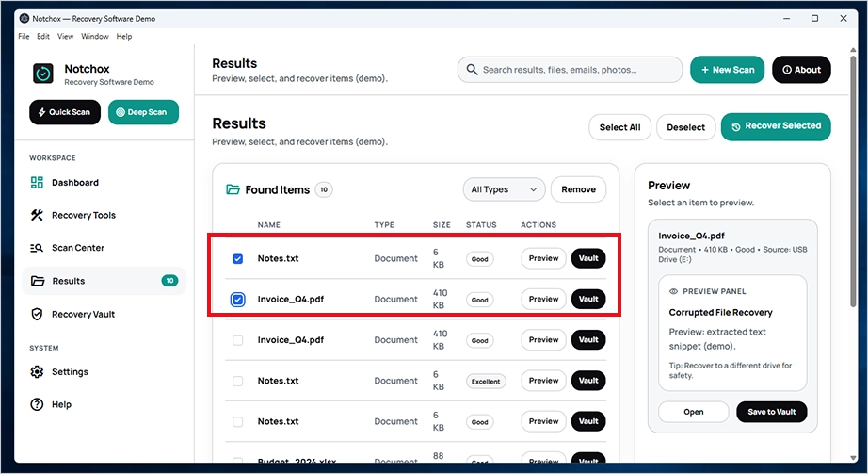Click the Help question-mark icon
868x474 pixels.
coord(37,404)
